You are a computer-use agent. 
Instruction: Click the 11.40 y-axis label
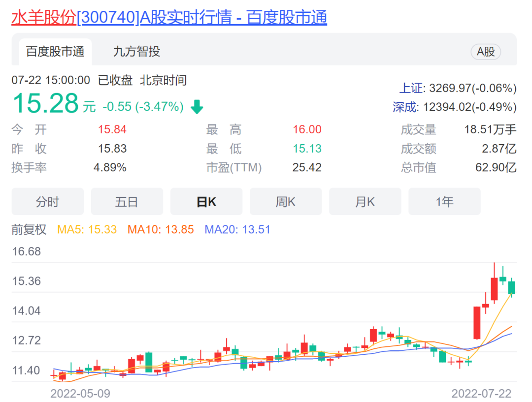click(x=27, y=370)
